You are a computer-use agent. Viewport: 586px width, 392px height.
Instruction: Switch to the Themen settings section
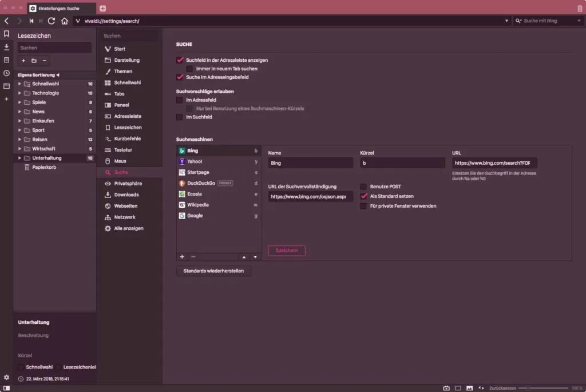pyautogui.click(x=122, y=72)
